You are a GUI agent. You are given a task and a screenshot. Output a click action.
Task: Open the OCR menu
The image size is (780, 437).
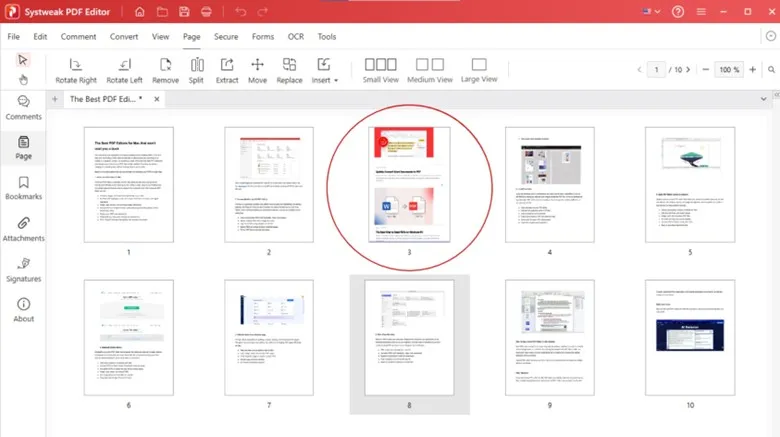pyautogui.click(x=295, y=36)
